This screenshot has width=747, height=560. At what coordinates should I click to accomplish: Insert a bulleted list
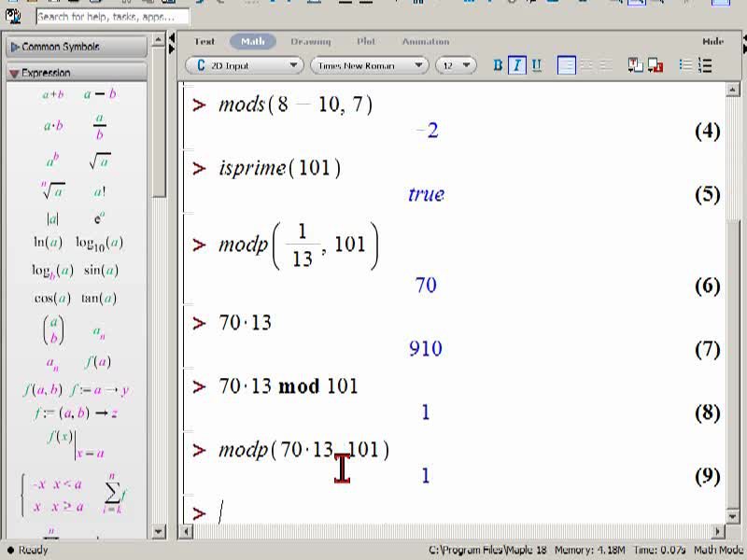(685, 65)
